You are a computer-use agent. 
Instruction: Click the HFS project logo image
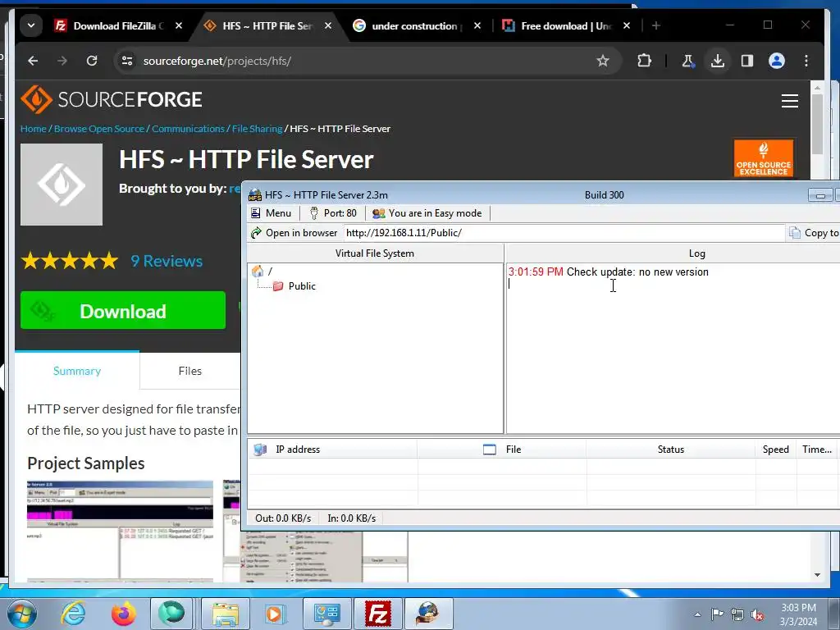(62, 185)
